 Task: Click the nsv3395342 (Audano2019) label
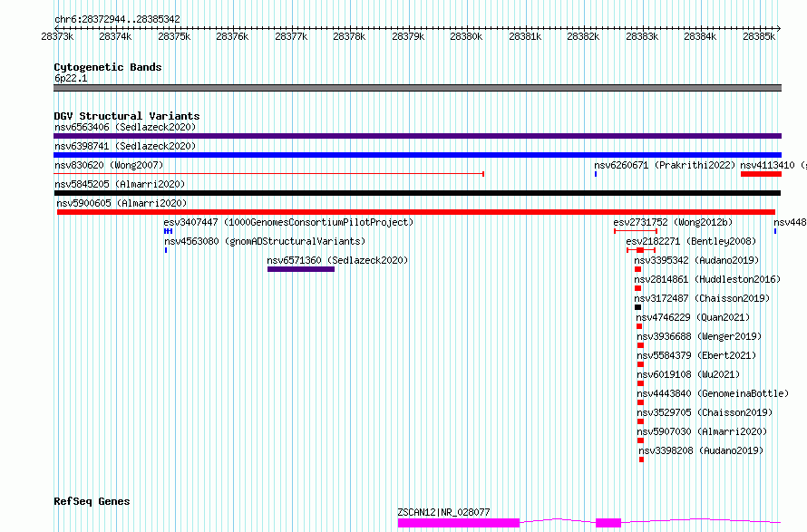point(696,260)
